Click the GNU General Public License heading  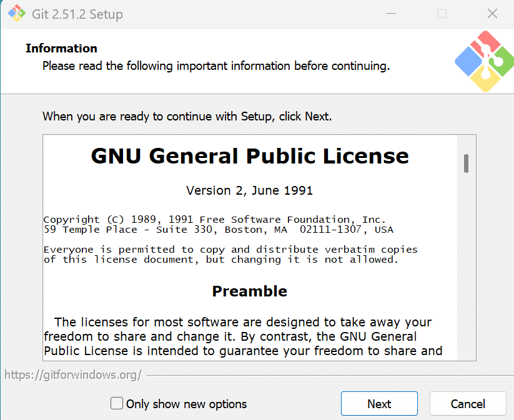pos(250,155)
